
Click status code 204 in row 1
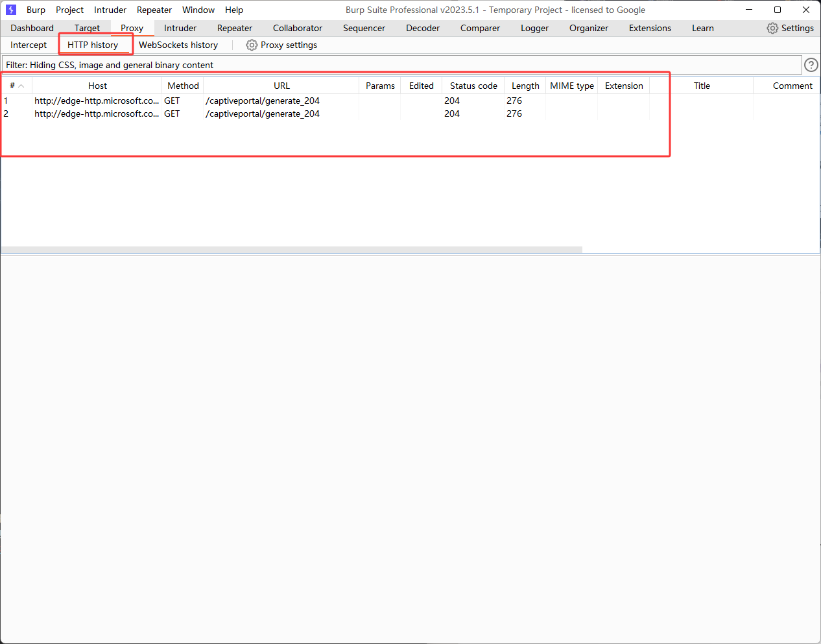tap(452, 101)
